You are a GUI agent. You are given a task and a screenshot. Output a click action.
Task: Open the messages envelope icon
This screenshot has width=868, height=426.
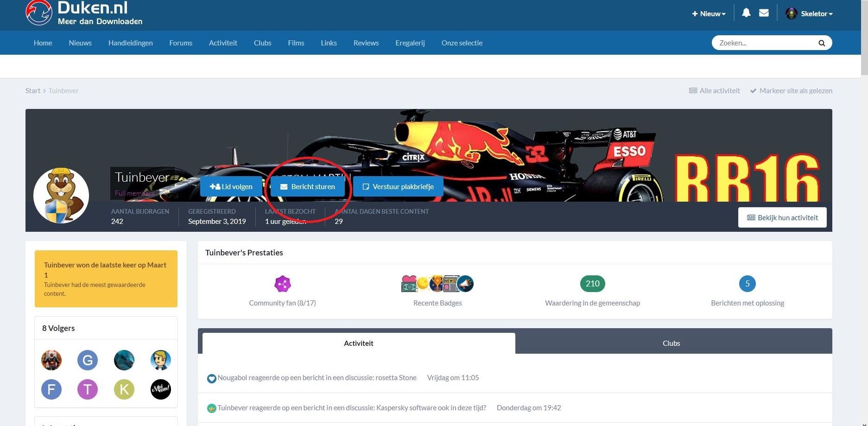(764, 13)
